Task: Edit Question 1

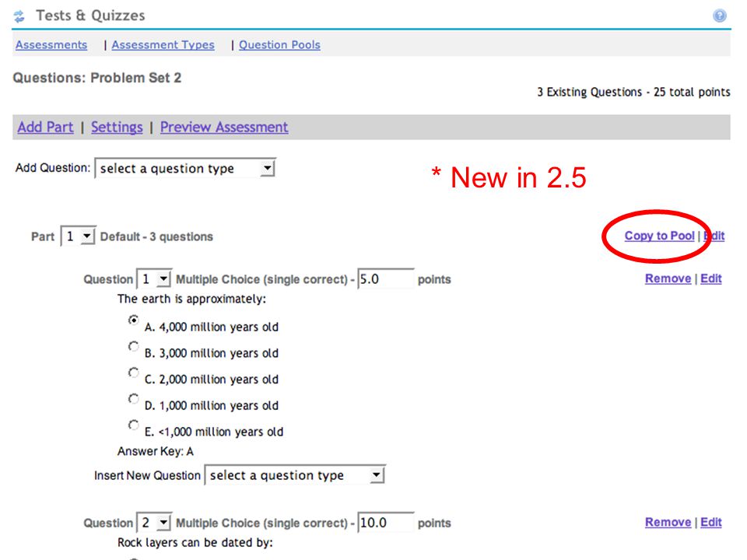Action: [710, 278]
